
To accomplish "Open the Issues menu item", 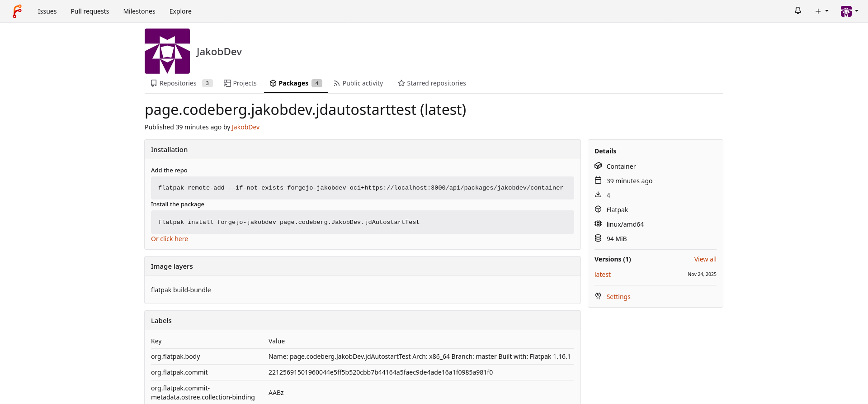I will tap(47, 11).
